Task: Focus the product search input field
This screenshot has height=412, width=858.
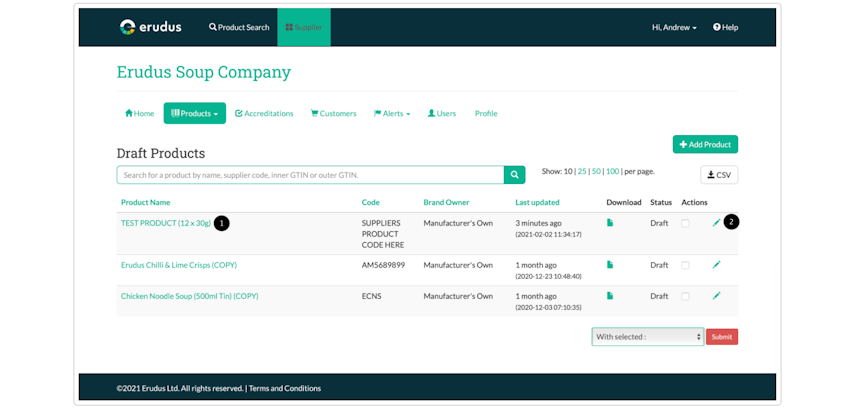Action: tap(310, 175)
